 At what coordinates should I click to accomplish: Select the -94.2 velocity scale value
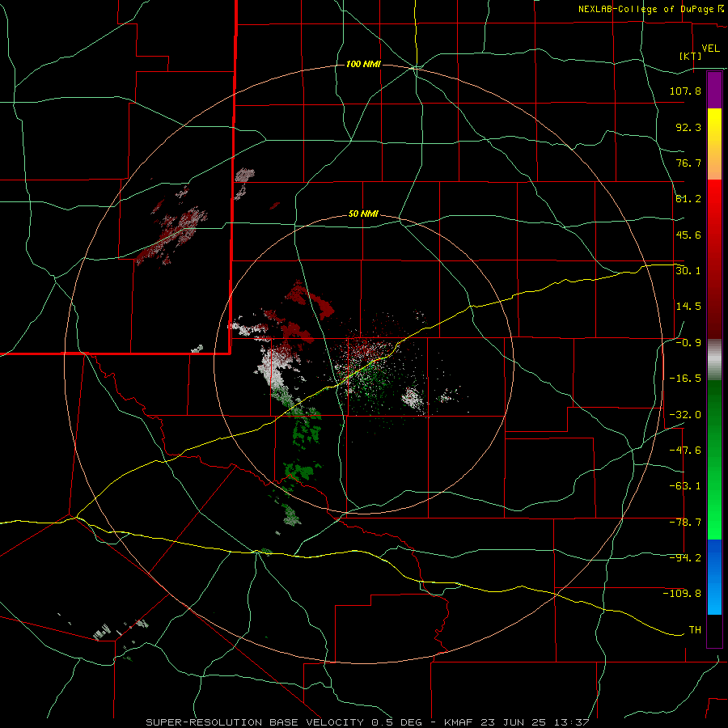coord(685,557)
